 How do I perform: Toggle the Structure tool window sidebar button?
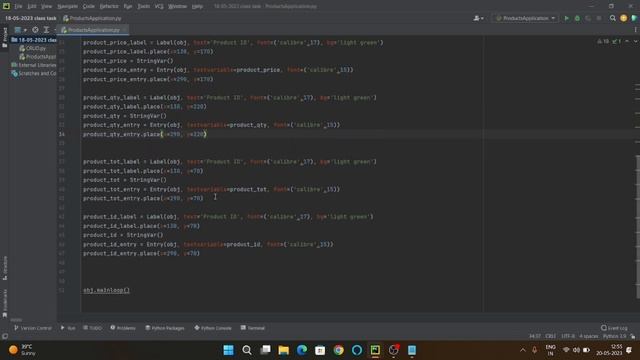(5, 268)
